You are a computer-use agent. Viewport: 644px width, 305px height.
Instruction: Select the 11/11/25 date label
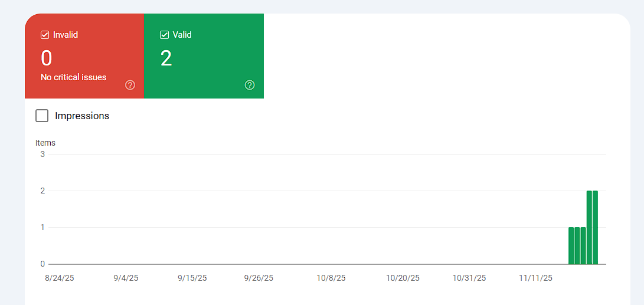[535, 278]
